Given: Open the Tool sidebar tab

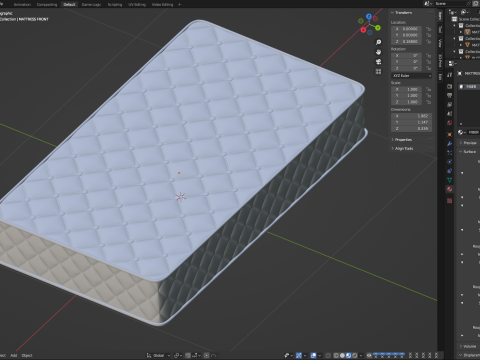Looking at the screenshot, I should click(440, 29).
